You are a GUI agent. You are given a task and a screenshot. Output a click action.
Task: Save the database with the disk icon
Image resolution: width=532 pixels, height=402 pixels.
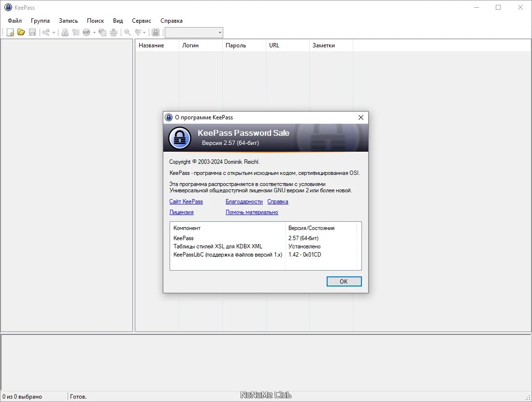coord(31,32)
